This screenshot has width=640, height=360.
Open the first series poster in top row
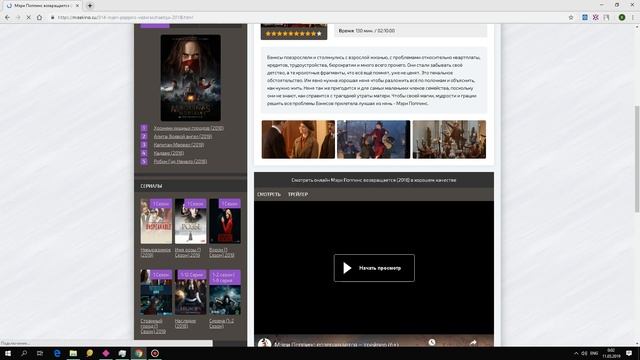[156, 221]
